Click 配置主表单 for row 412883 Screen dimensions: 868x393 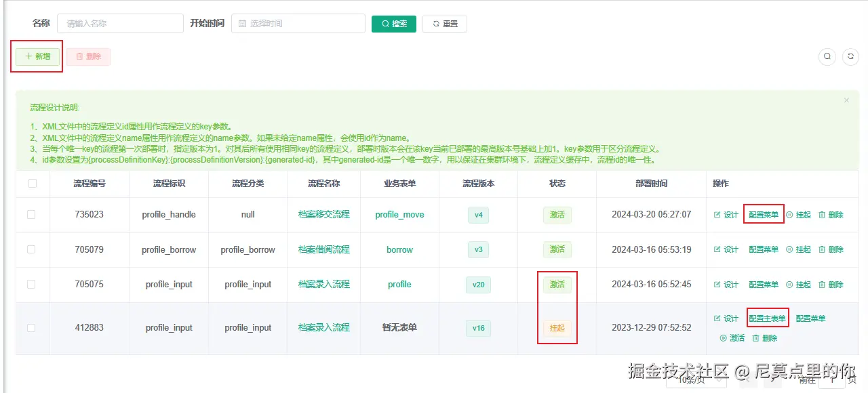click(768, 318)
